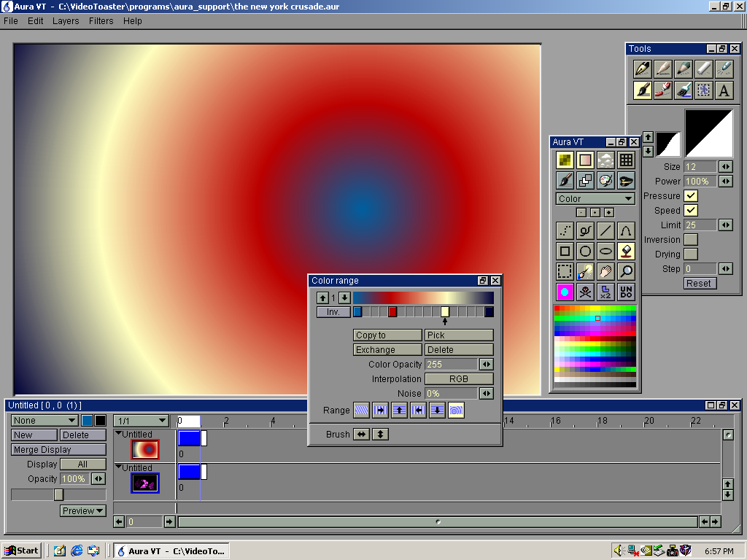Click the Exchange button
The image size is (747, 560).
coord(387,349)
